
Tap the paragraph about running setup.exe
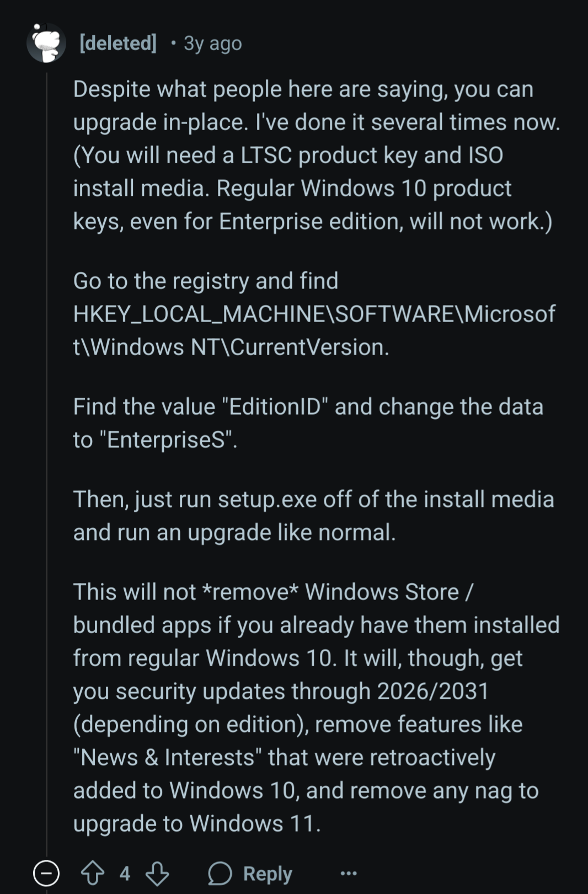tap(313, 516)
